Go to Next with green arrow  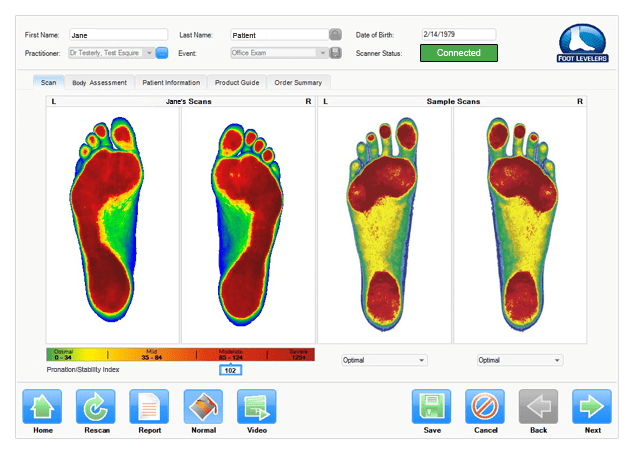(x=592, y=408)
